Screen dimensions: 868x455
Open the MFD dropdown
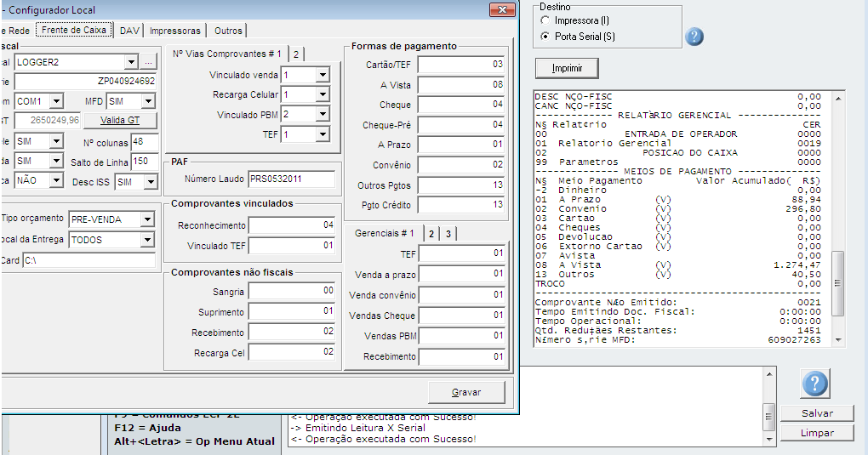tap(148, 101)
